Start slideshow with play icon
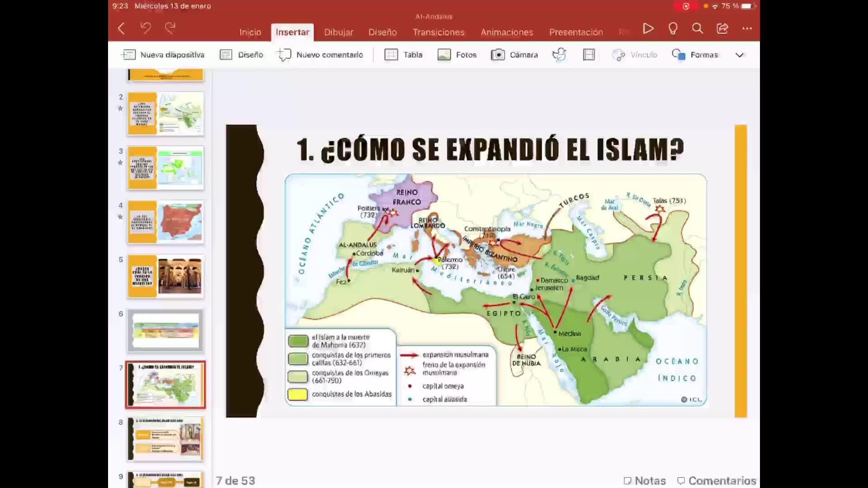 tap(648, 29)
